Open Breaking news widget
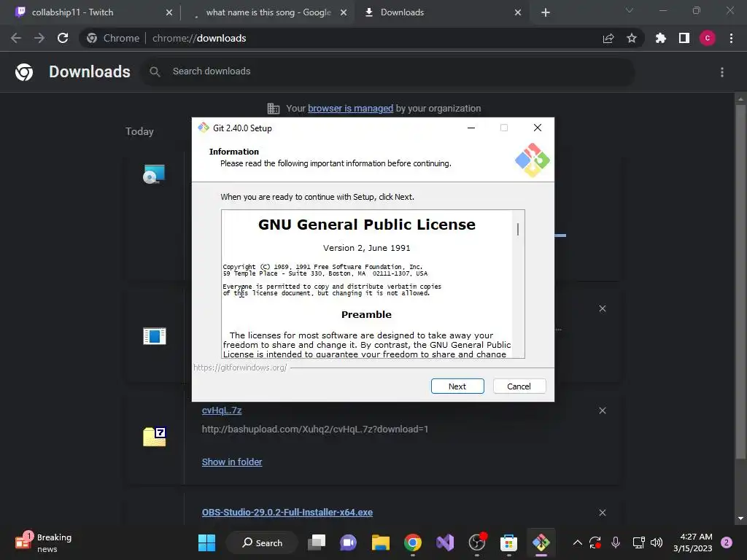The image size is (747, 560). click(44, 542)
